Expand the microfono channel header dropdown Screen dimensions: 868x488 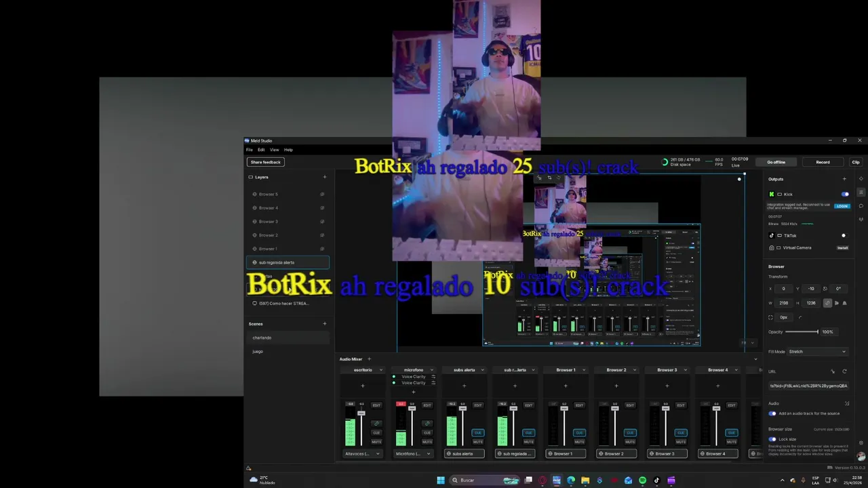pos(432,370)
